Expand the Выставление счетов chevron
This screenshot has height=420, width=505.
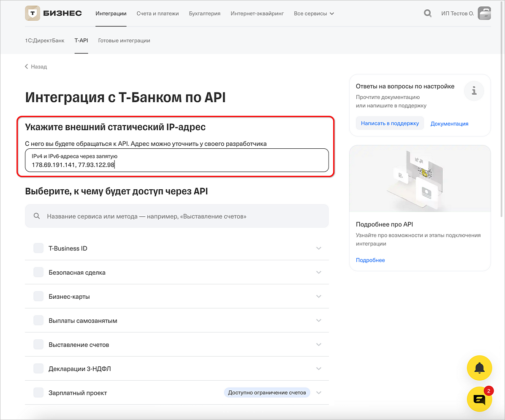[x=318, y=344]
